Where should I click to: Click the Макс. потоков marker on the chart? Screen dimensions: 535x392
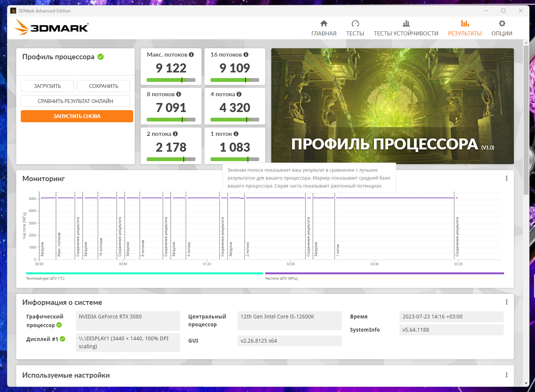point(59,244)
